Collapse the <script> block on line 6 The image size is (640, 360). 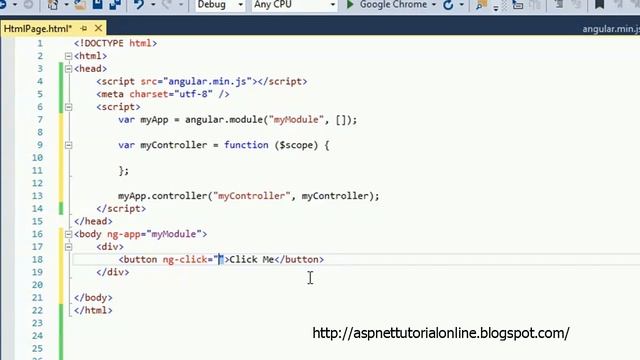coord(68,107)
